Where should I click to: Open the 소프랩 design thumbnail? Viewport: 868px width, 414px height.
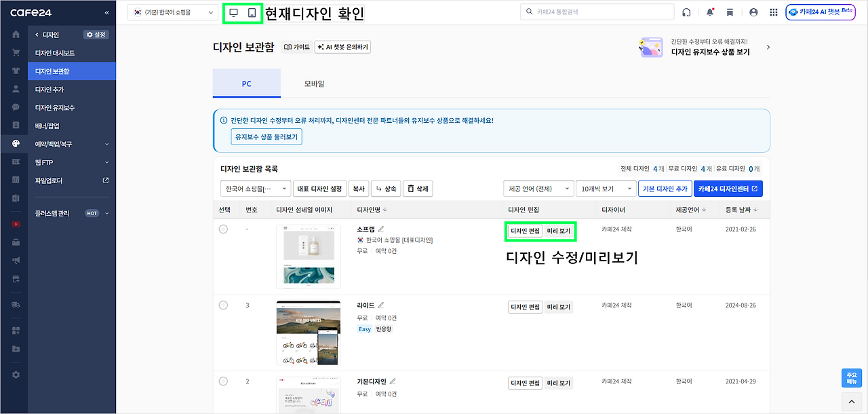coord(309,257)
